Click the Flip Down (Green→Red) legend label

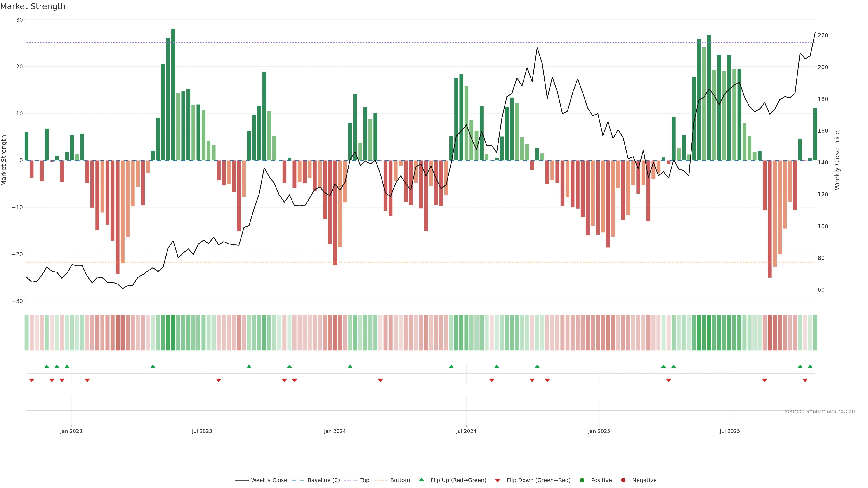[x=538, y=480]
